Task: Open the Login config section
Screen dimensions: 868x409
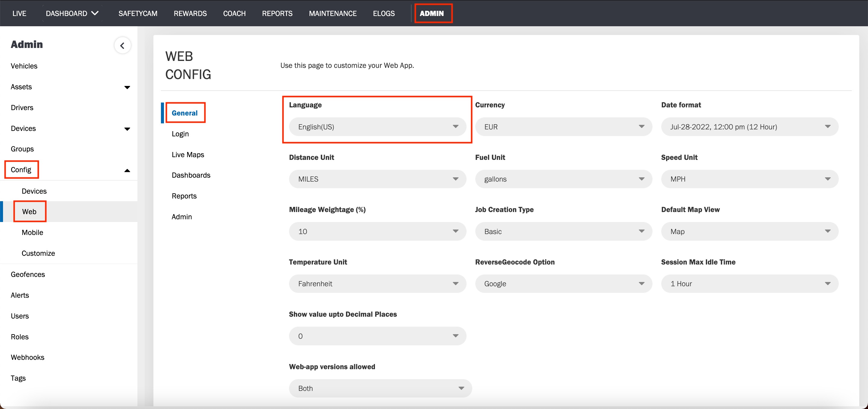Action: coord(180,134)
